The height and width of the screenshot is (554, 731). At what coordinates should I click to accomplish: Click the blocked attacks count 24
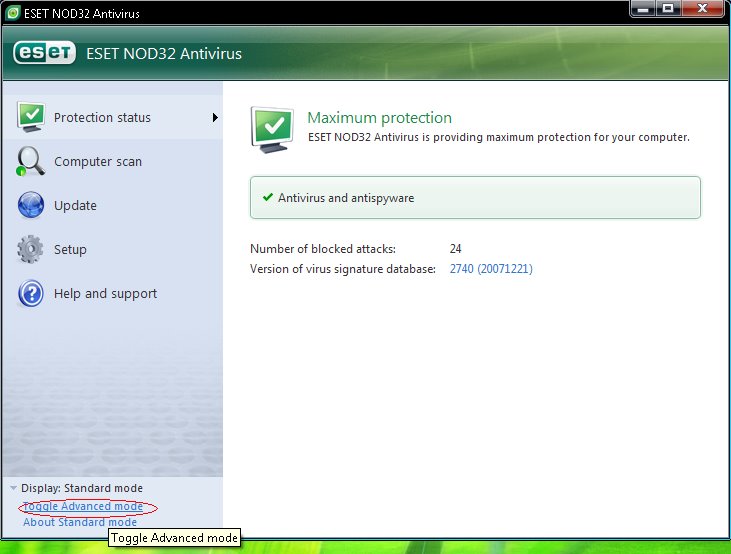click(455, 249)
